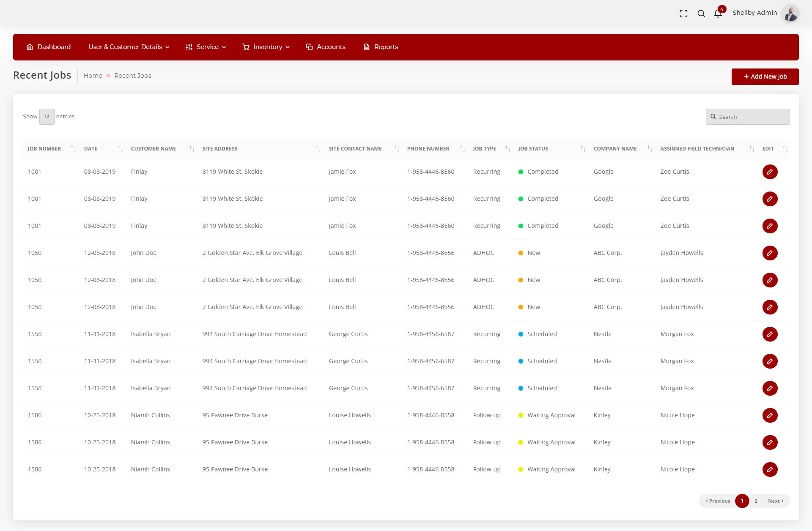This screenshot has height=531, width=812.
Task: Click Dashboard home icon in navbar
Action: 30,47
